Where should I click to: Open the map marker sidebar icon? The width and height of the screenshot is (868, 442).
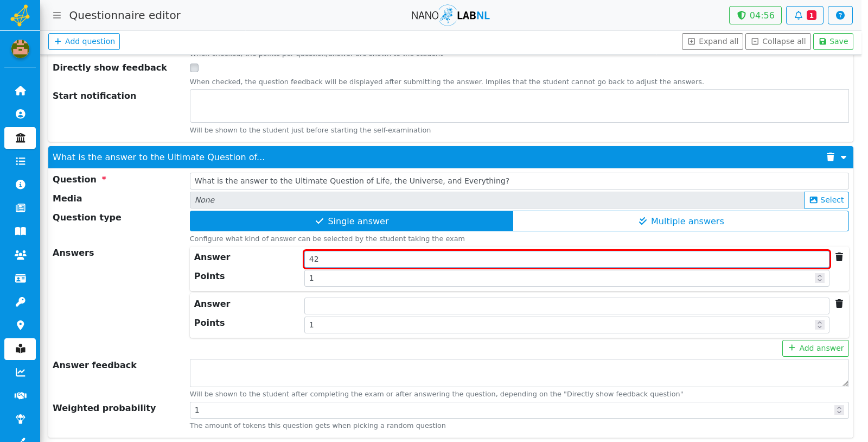(20, 325)
